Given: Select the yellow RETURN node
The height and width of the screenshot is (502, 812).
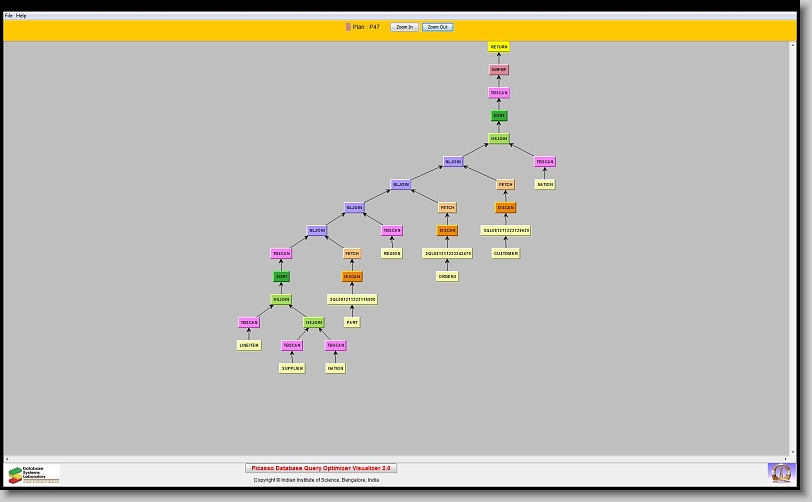Looking at the screenshot, I should (x=499, y=47).
